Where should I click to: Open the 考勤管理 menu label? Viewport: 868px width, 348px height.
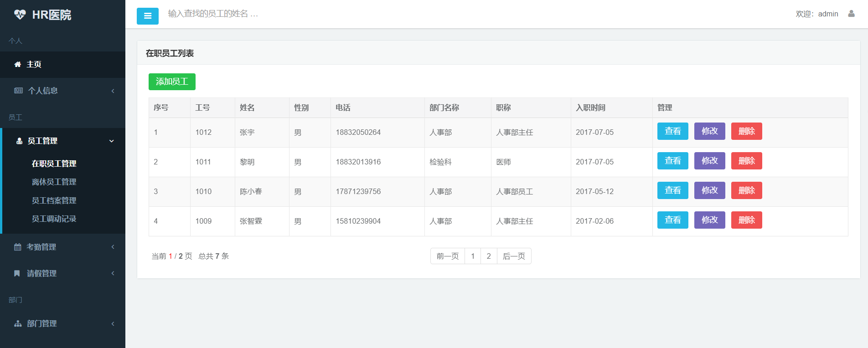pos(41,247)
